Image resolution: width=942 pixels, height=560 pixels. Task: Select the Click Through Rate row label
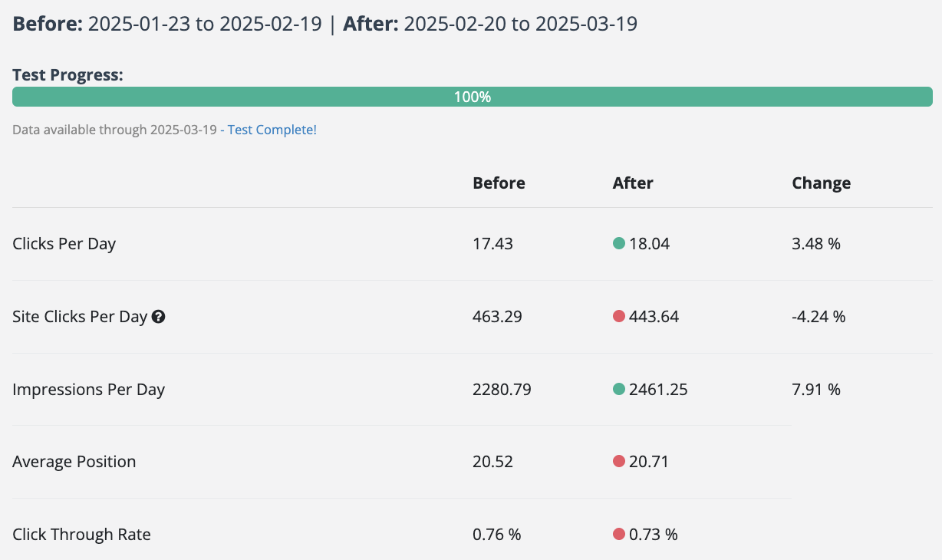81,535
